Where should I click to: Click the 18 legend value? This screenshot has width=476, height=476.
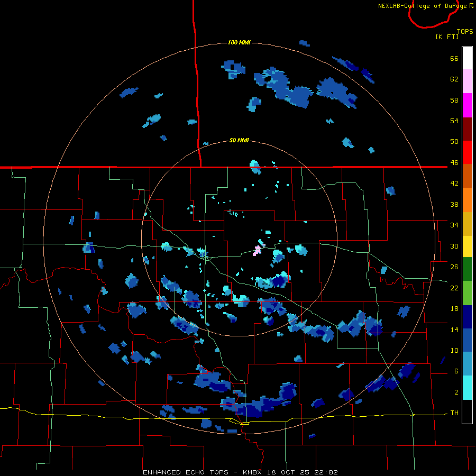454,308
